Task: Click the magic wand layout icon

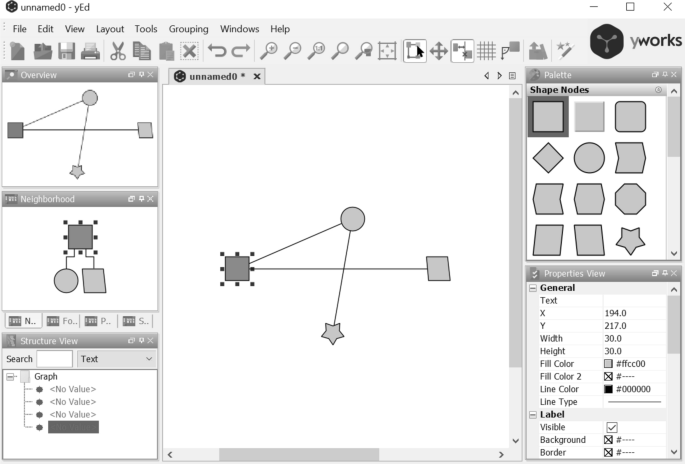Action: point(564,51)
